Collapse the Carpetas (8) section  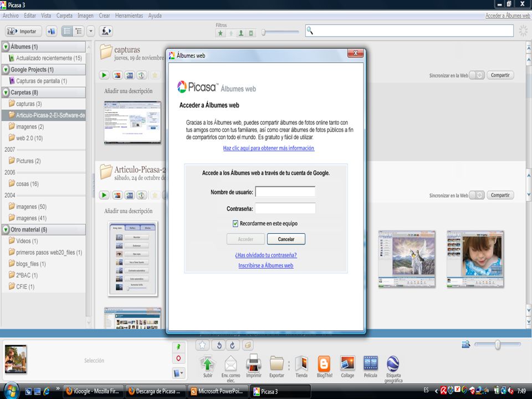6,93
